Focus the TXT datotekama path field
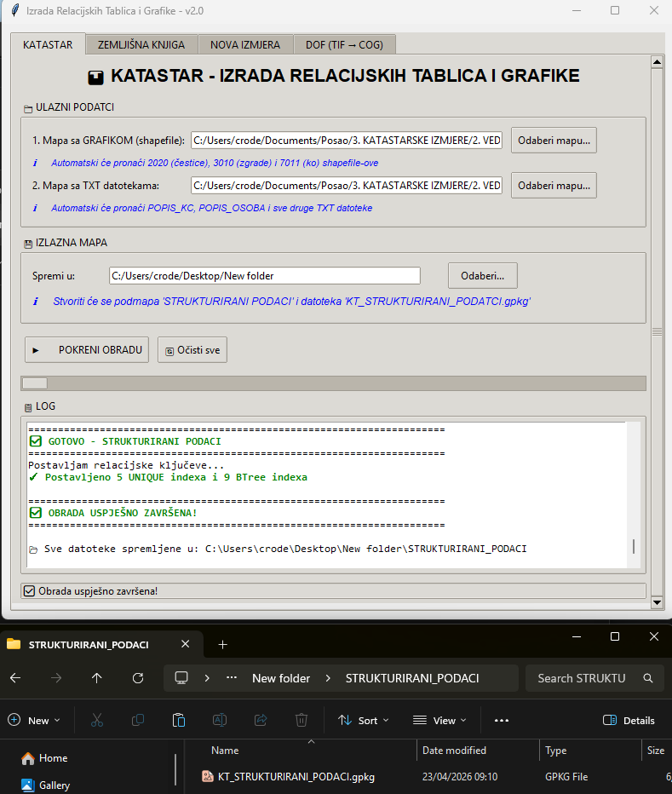Viewport: 672px width, 794px height. point(347,186)
